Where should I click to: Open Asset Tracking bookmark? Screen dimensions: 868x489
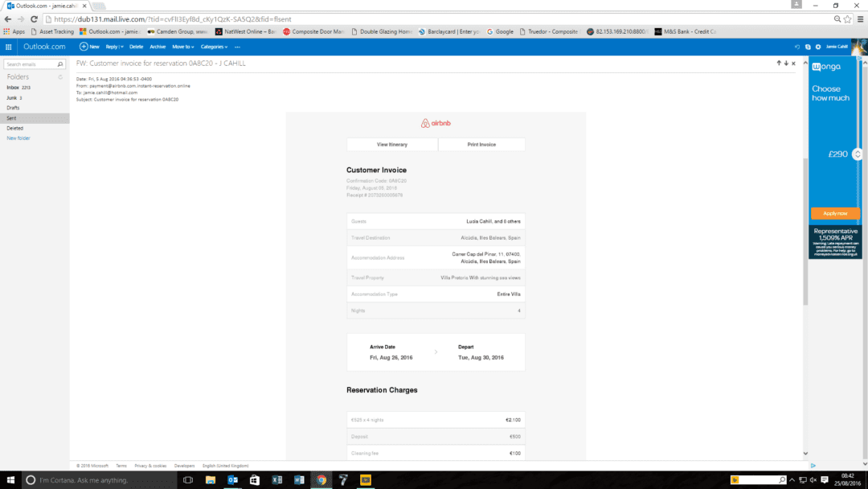point(52,31)
